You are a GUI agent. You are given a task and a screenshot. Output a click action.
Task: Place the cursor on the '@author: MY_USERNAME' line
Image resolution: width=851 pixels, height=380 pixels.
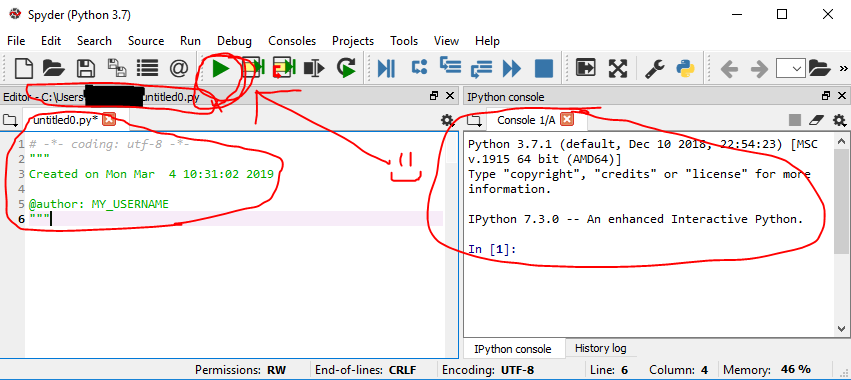pyautogui.click(x=99, y=204)
